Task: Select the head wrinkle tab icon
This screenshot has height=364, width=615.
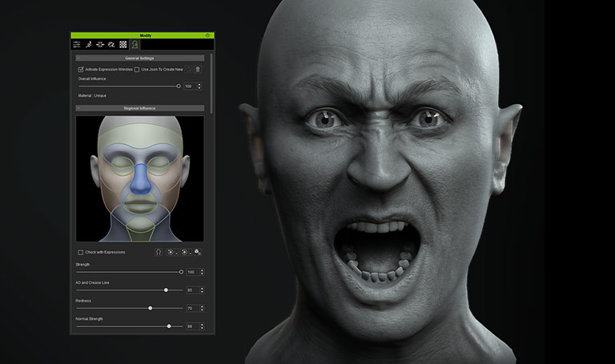Action: tap(135, 46)
